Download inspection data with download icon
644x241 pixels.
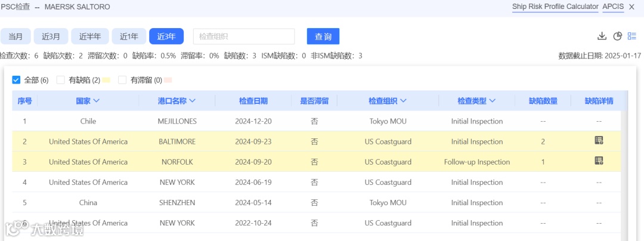[602, 36]
